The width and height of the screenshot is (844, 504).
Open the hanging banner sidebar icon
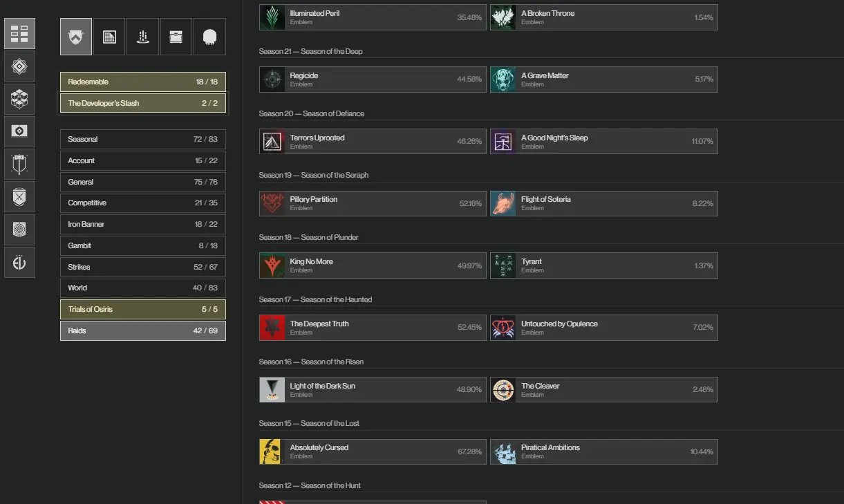[19, 164]
